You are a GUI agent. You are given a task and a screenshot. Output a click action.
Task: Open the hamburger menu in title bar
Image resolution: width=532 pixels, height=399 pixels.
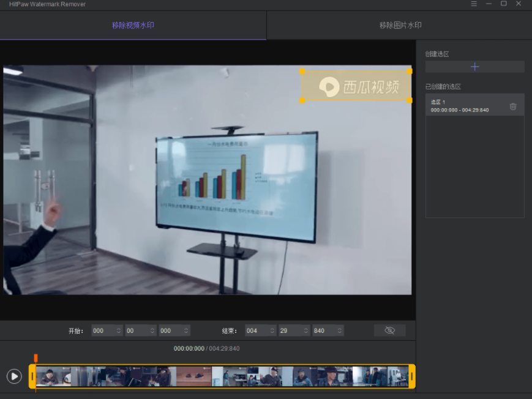pos(474,4)
